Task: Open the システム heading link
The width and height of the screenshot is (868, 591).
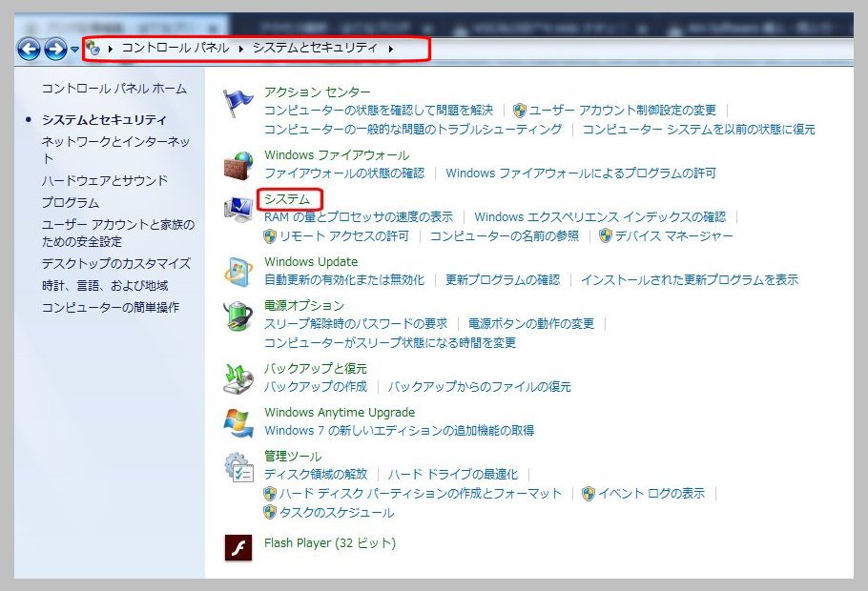Action: tap(287, 199)
